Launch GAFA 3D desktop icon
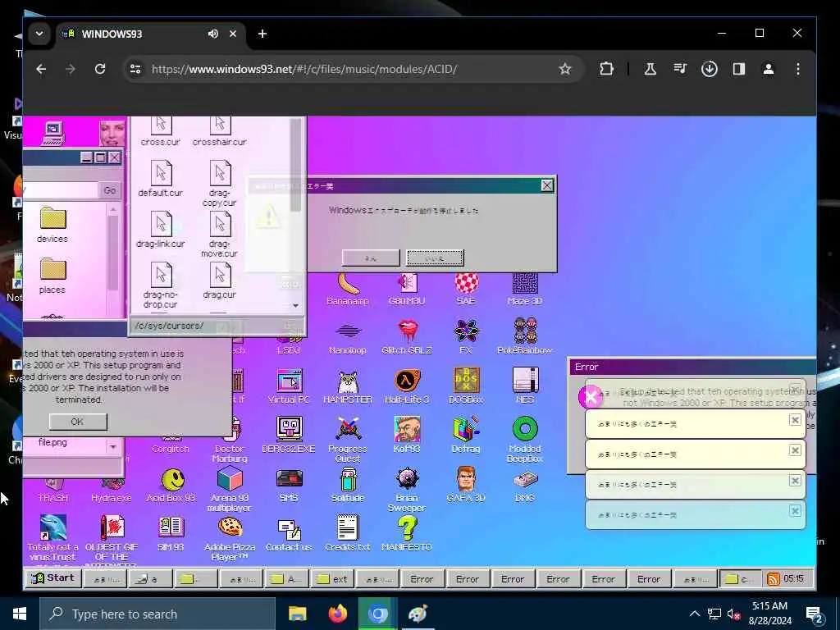This screenshot has width=840, height=630. (x=466, y=486)
